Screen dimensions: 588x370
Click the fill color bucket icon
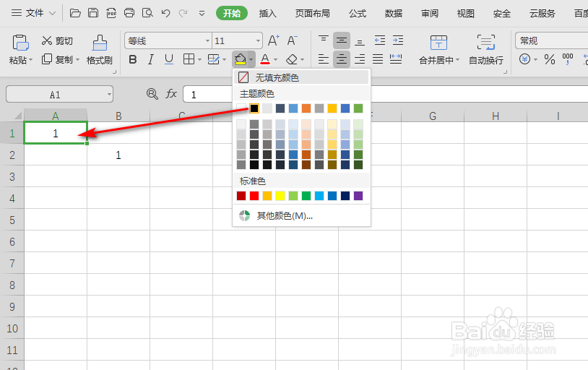[x=240, y=59]
